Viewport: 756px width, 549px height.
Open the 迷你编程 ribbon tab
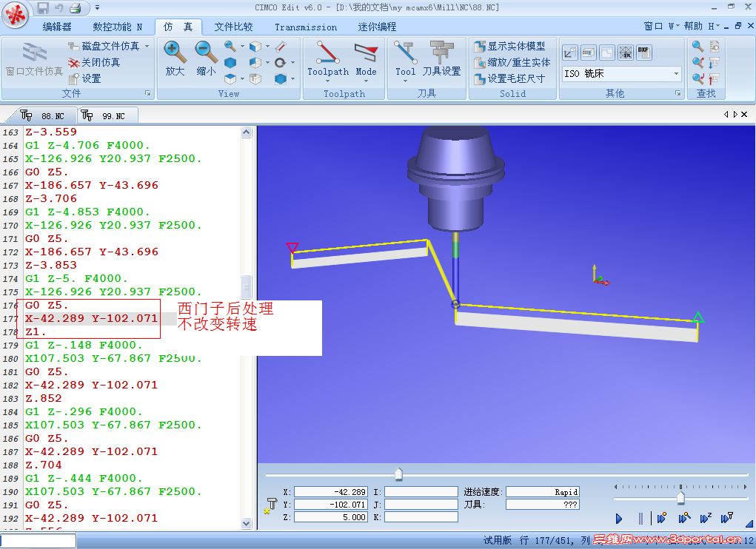[377, 27]
